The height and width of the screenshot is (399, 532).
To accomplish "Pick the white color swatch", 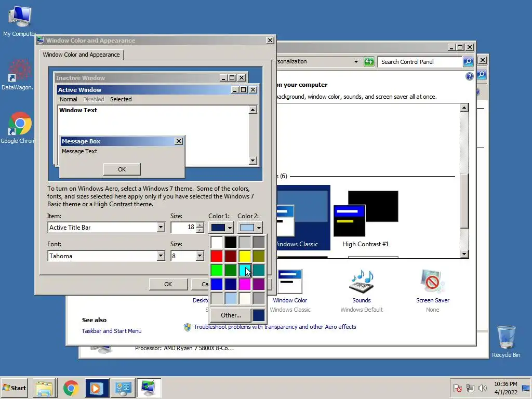I will [217, 242].
